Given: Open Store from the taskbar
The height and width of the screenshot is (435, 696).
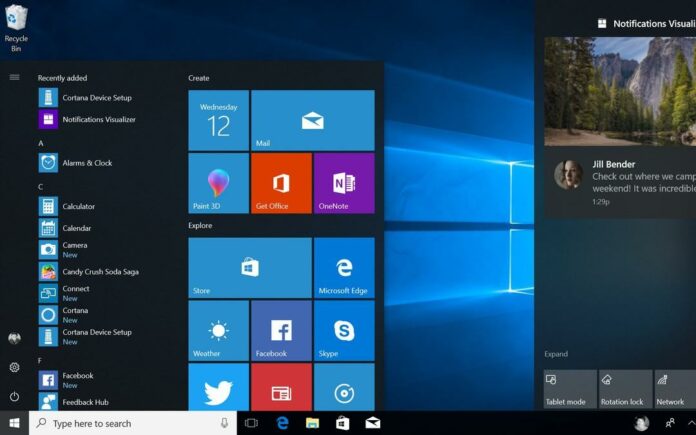Looking at the screenshot, I should click(342, 423).
